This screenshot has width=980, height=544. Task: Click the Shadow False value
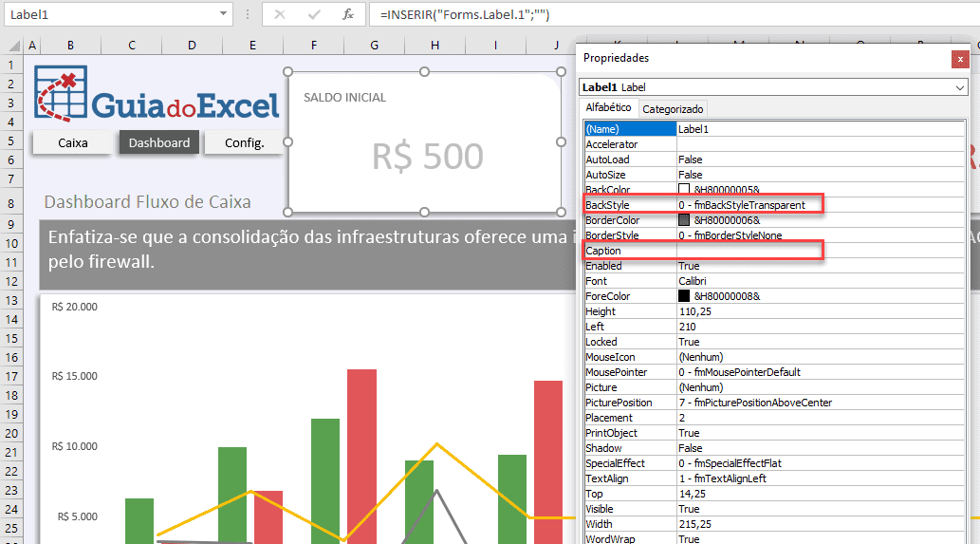(x=820, y=448)
